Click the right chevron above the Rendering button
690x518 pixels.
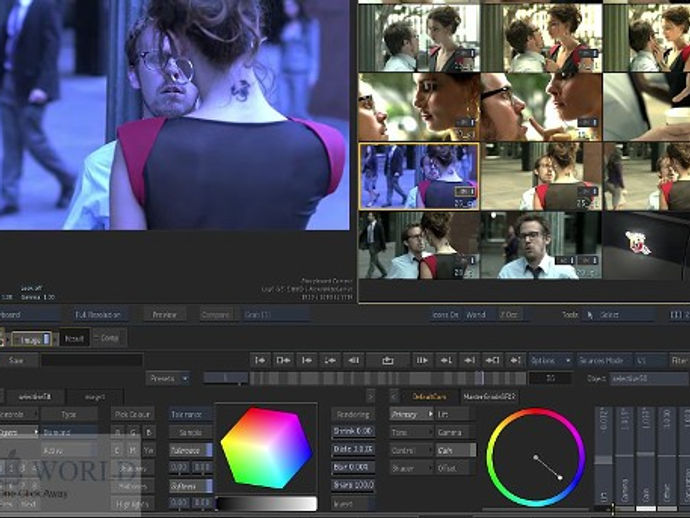point(371,397)
